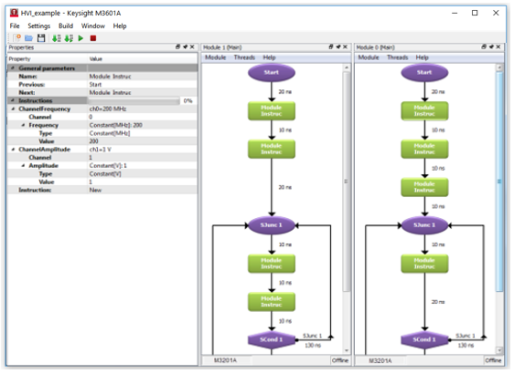Select the SJunc 1 node in Module 1
The image size is (514, 374).
click(271, 225)
